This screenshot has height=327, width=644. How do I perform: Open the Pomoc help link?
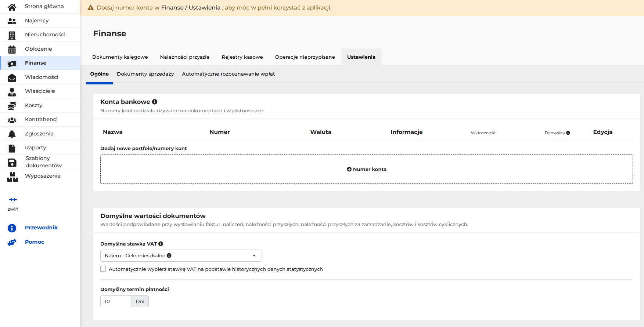pyautogui.click(x=35, y=242)
